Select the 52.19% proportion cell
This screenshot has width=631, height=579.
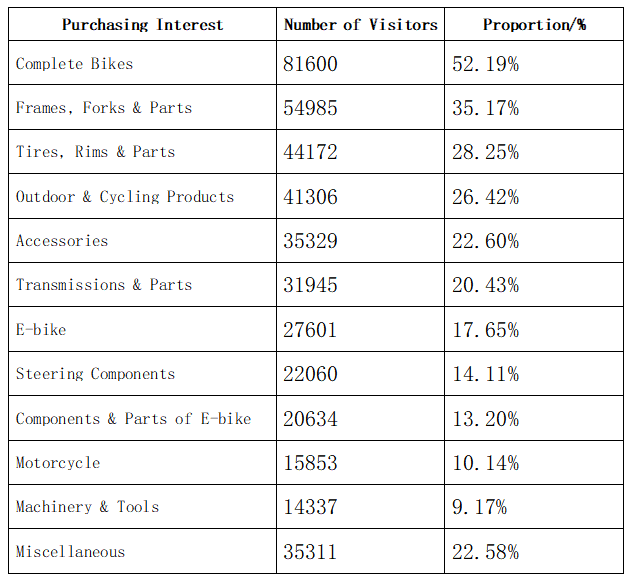485,65
